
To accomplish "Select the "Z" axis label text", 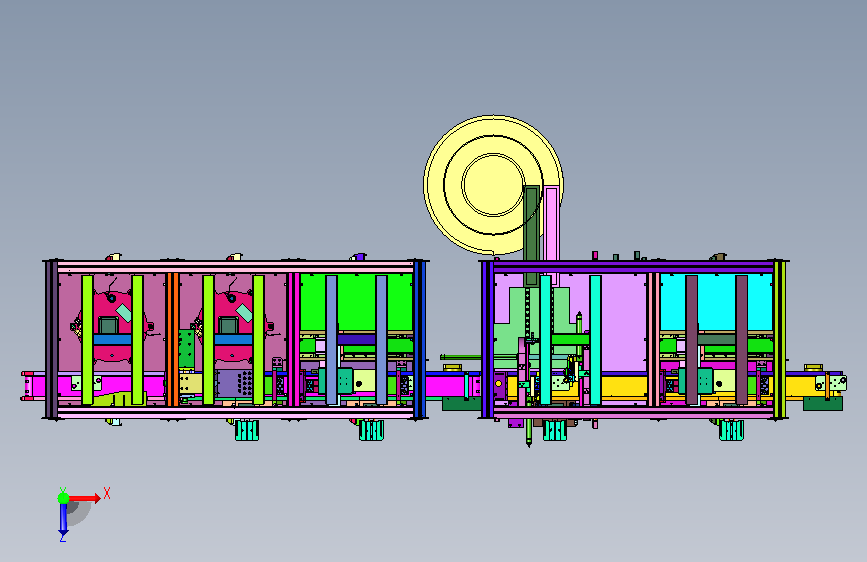I will pos(63,538).
